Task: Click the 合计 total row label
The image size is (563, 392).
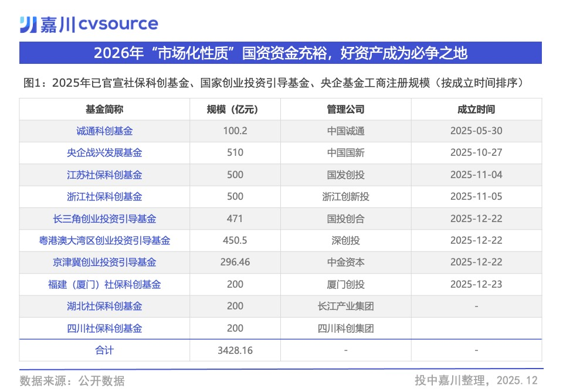Action: tap(104, 350)
